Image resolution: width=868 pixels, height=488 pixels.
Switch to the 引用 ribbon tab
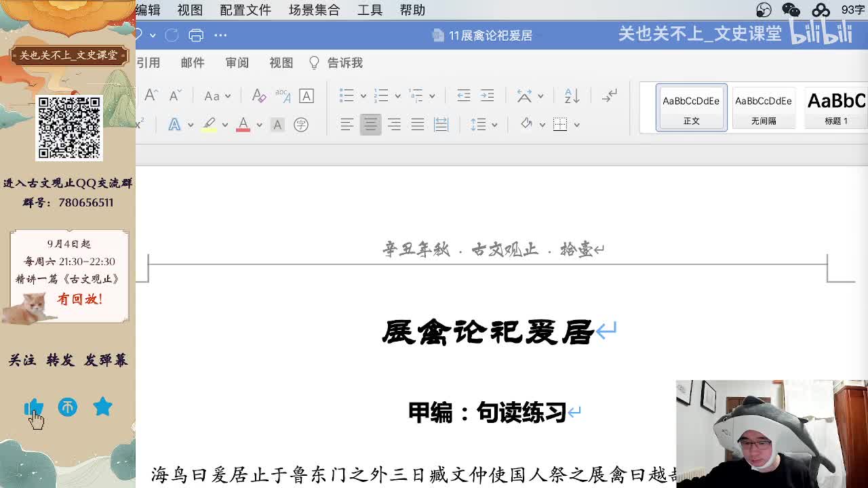148,63
